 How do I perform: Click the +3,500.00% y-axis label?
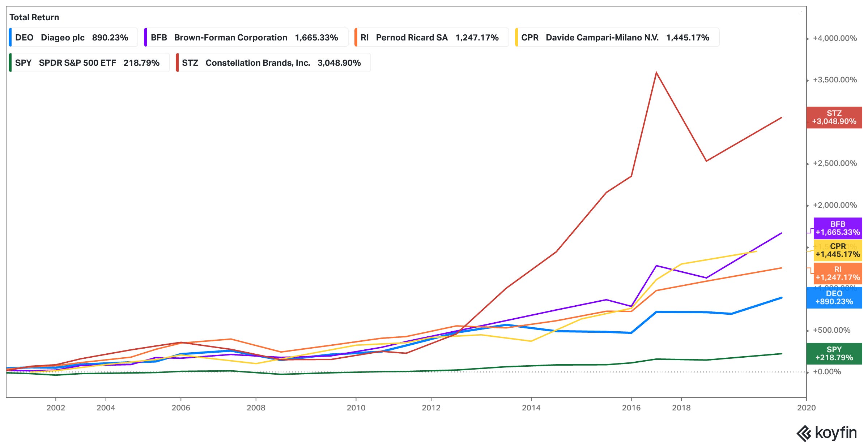(x=835, y=80)
